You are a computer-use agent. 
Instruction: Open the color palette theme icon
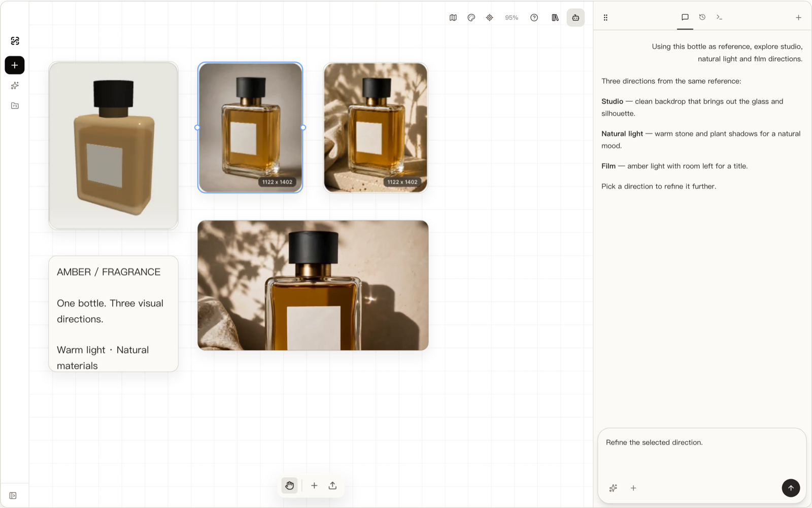[471, 18]
